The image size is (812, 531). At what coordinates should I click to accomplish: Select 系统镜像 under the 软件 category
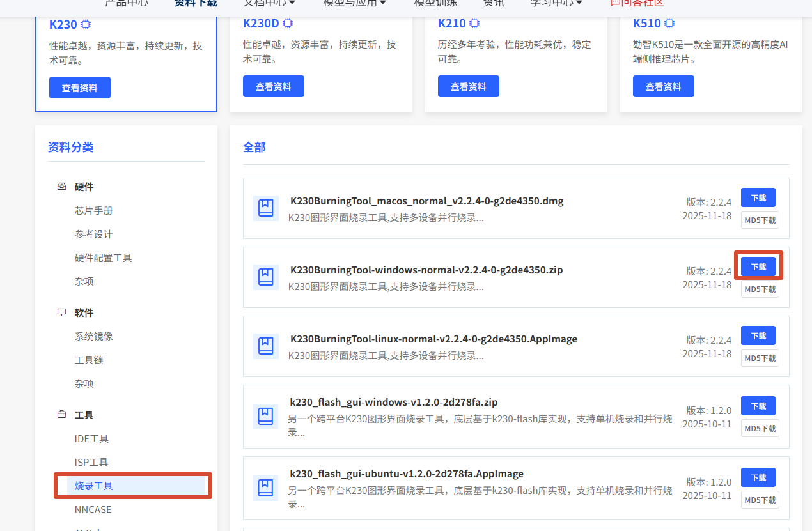tap(94, 336)
